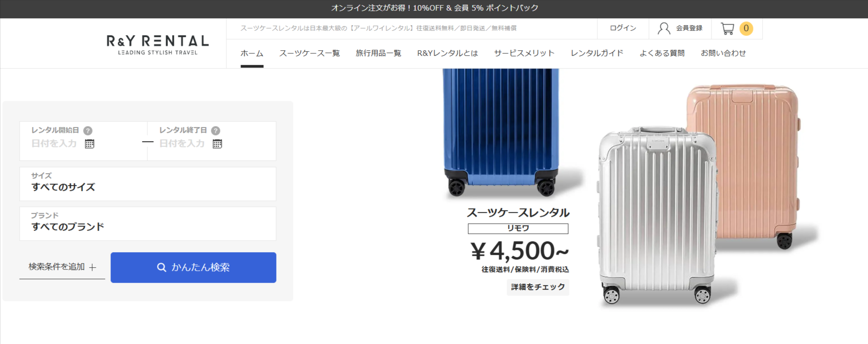This screenshot has width=868, height=344.
Task: Open スーツケース一覧 menu item
Action: coord(309,53)
